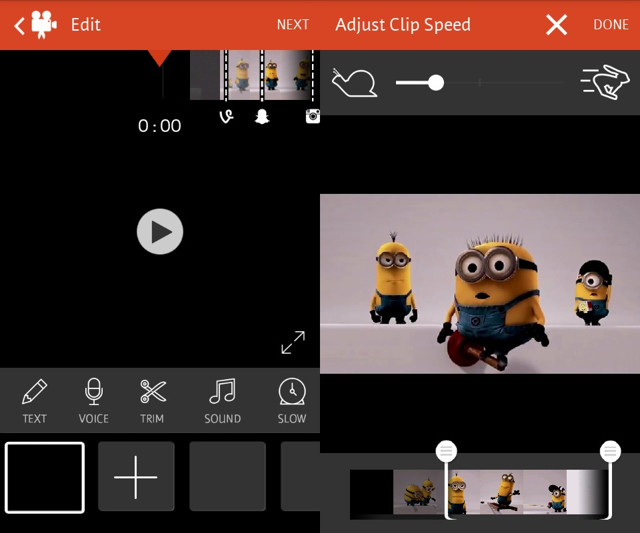This screenshot has height=533, width=640.
Task: Click the left trim handle on filmstrip
Action: [446, 451]
